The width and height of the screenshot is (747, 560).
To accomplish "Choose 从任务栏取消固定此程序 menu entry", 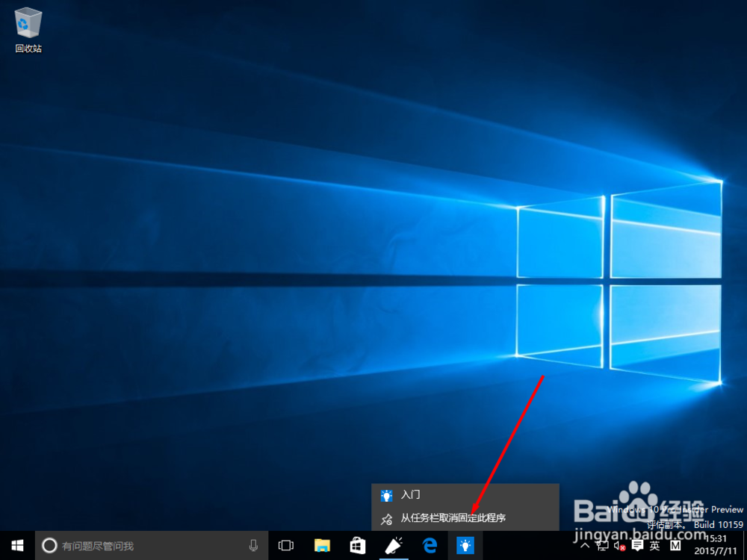I will pos(465,518).
